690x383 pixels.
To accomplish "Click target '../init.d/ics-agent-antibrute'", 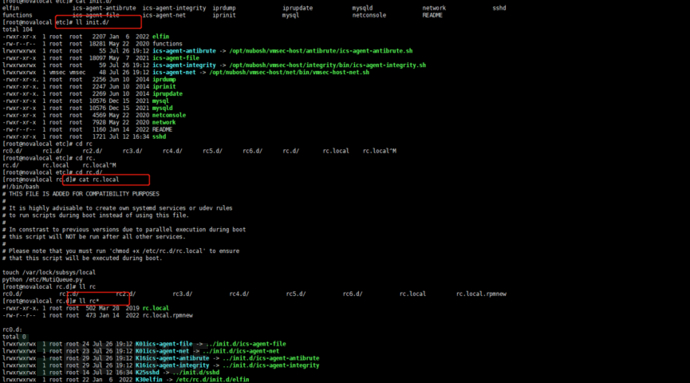I will tap(271, 358).
